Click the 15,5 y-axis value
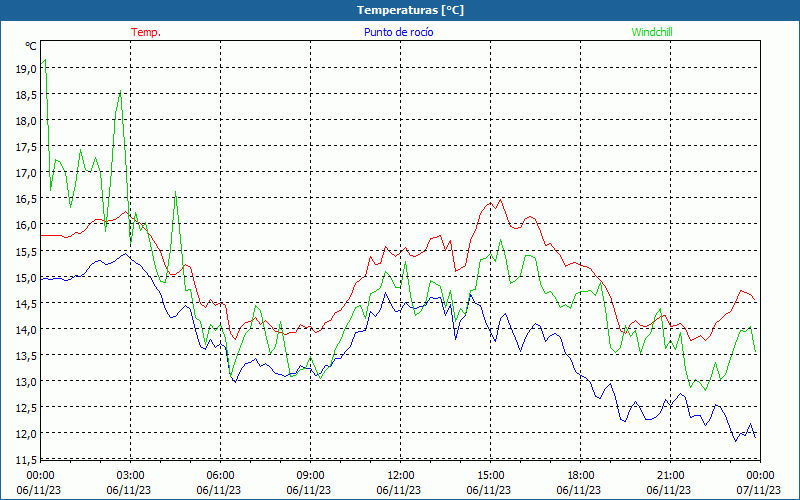 click(27, 252)
